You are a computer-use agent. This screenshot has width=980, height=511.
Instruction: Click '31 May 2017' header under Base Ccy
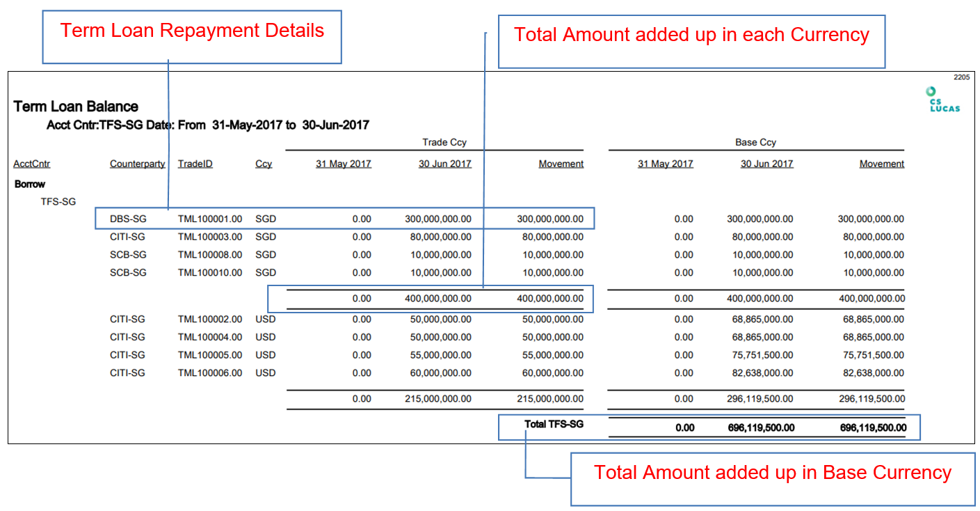click(666, 164)
